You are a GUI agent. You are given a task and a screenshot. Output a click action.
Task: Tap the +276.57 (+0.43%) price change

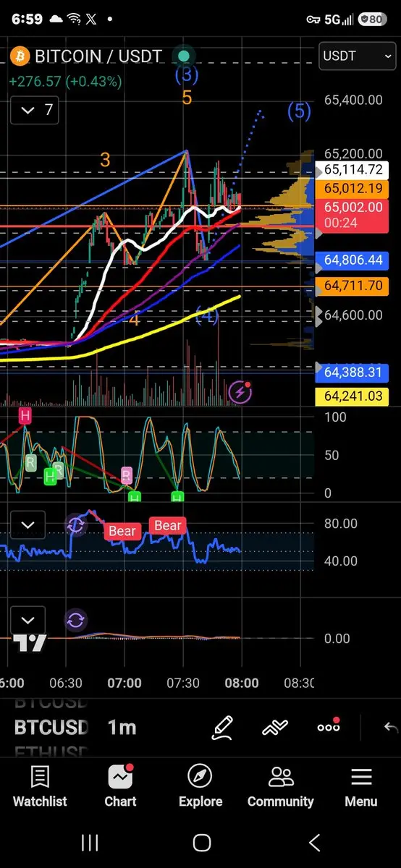coord(65,82)
